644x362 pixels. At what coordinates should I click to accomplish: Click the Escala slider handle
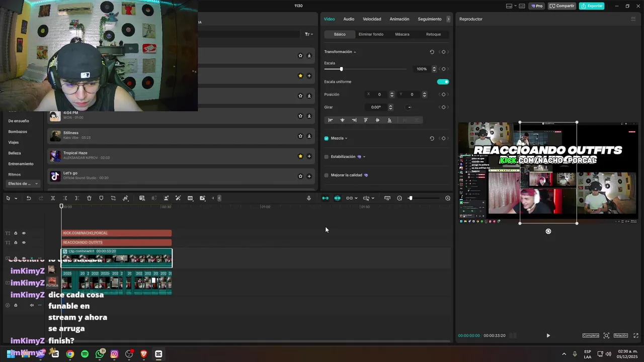(x=341, y=69)
